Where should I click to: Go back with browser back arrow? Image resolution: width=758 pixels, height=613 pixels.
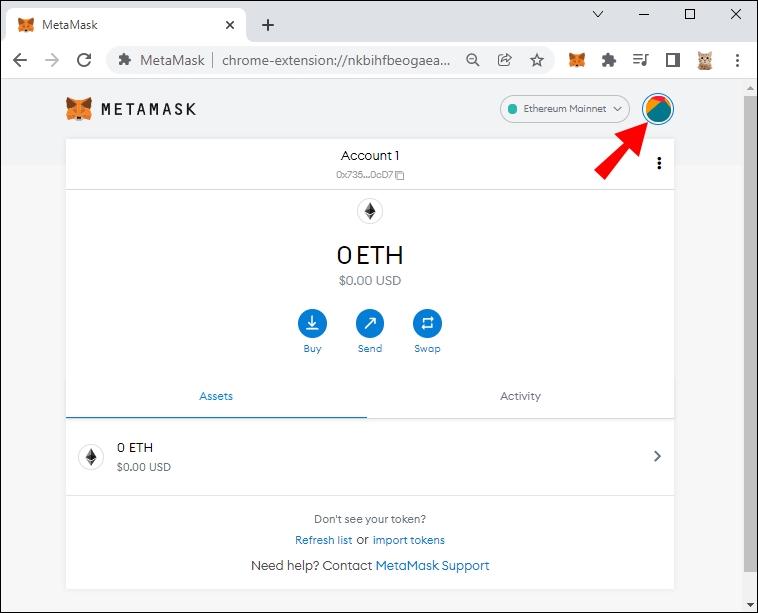tap(20, 60)
